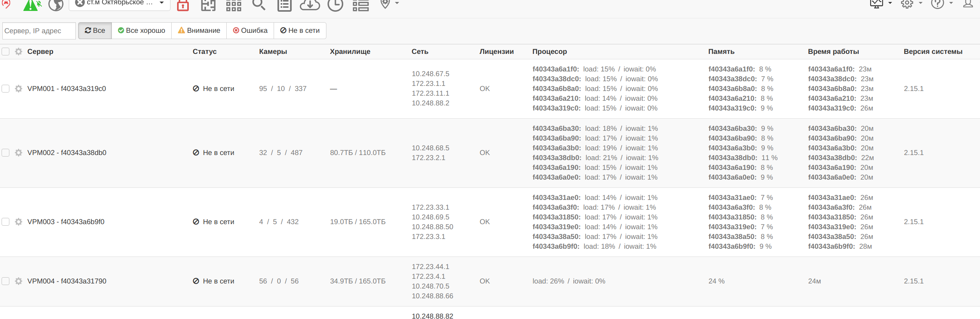The width and height of the screenshot is (980, 319).
Task: Open the server list rows icon
Action: (361, 5)
